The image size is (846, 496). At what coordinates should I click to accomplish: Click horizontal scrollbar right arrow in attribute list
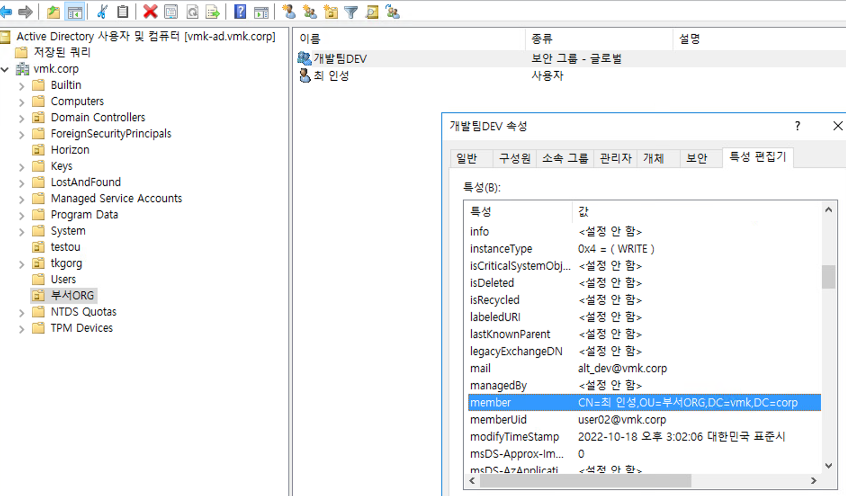point(814,480)
